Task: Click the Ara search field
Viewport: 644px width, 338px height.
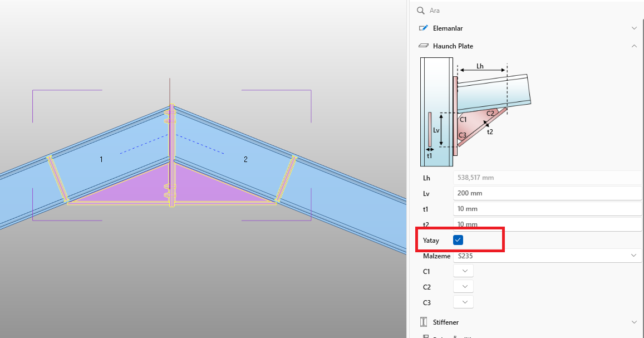Action: tap(529, 11)
